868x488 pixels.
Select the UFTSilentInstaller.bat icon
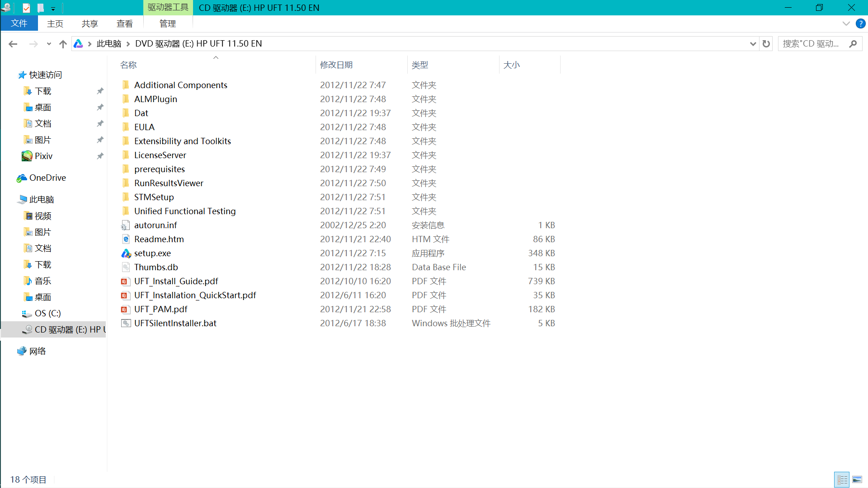coord(126,323)
